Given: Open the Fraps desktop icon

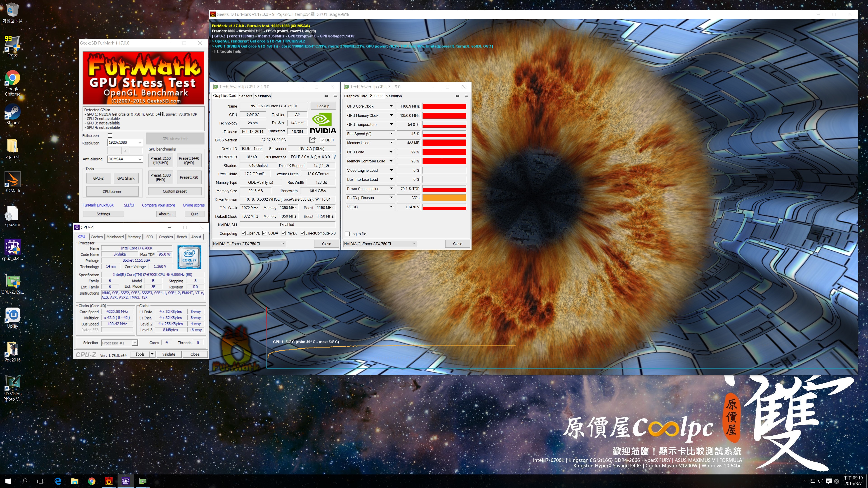Looking at the screenshot, I should click(12, 47).
